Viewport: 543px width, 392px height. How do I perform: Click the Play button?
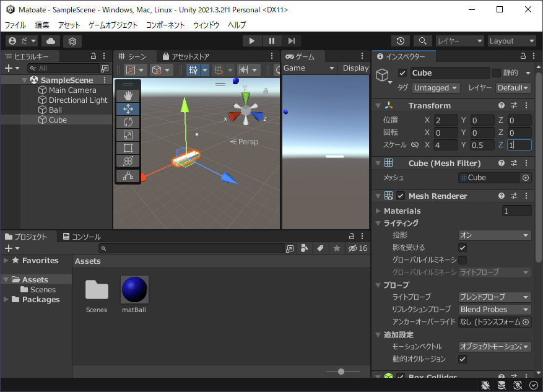click(252, 41)
